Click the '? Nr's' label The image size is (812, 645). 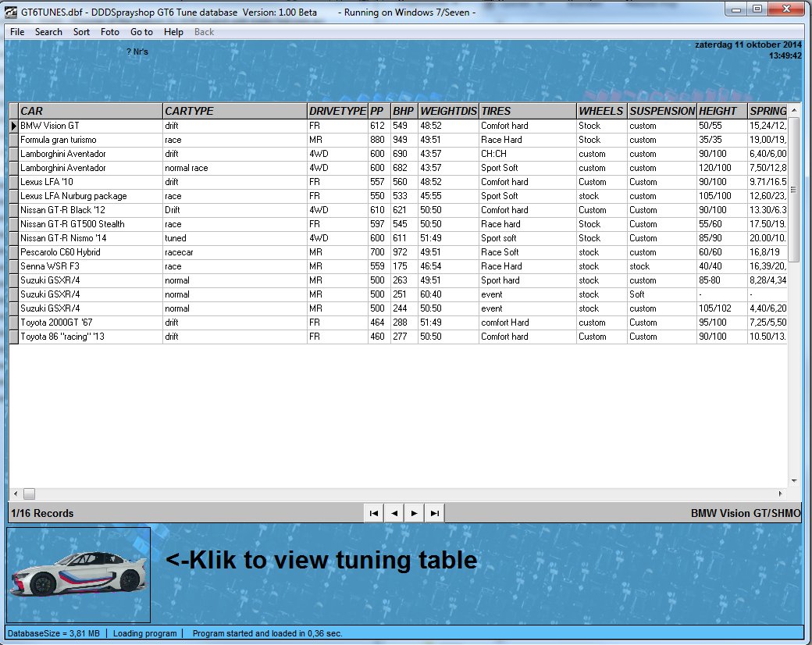tap(137, 52)
